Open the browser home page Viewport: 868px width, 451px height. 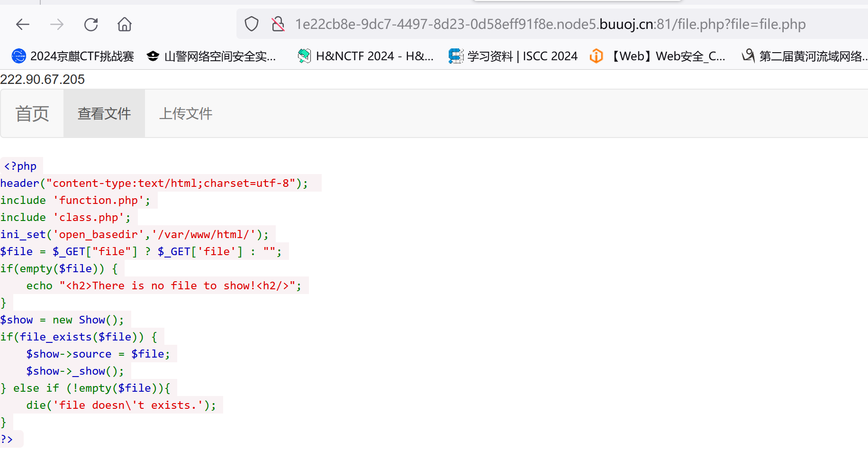click(x=125, y=24)
